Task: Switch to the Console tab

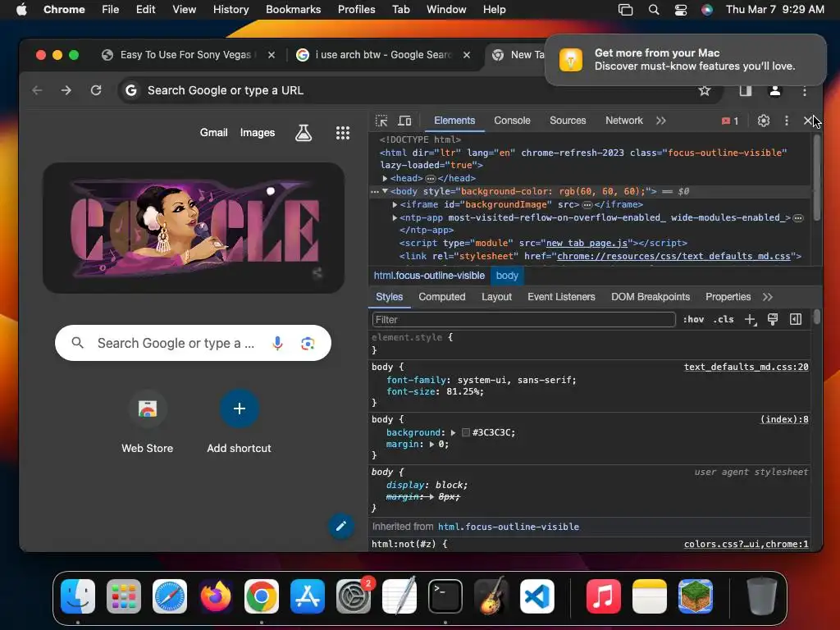Action: [512, 121]
